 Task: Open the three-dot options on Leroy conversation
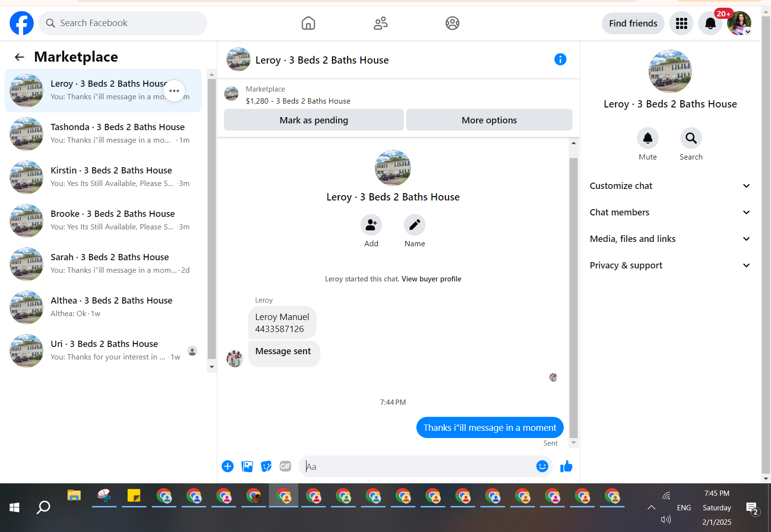[174, 91]
